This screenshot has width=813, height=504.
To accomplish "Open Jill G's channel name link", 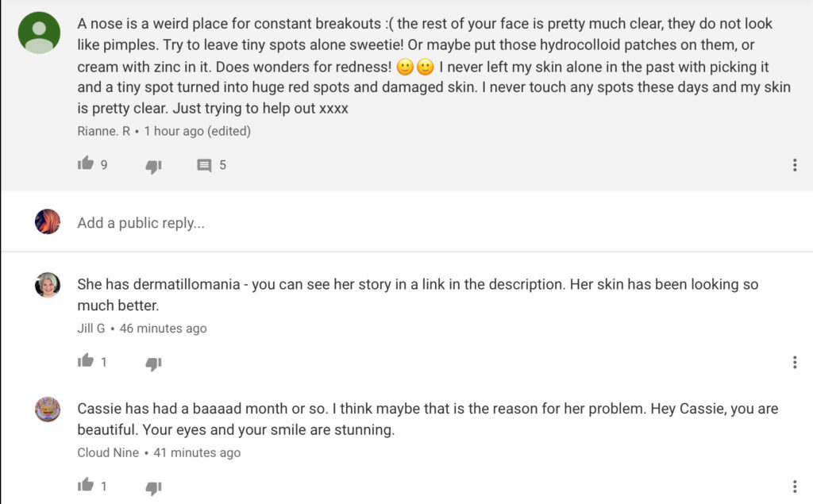I will point(91,329).
